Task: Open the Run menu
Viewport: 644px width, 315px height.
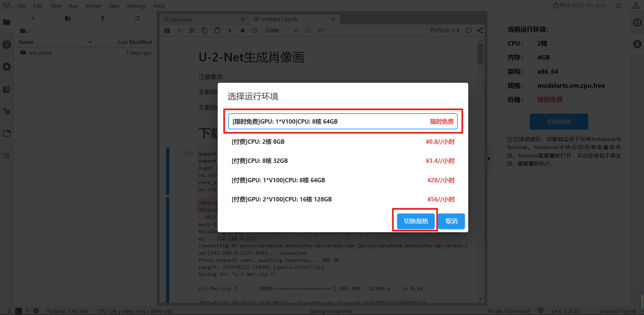Action: click(x=74, y=6)
